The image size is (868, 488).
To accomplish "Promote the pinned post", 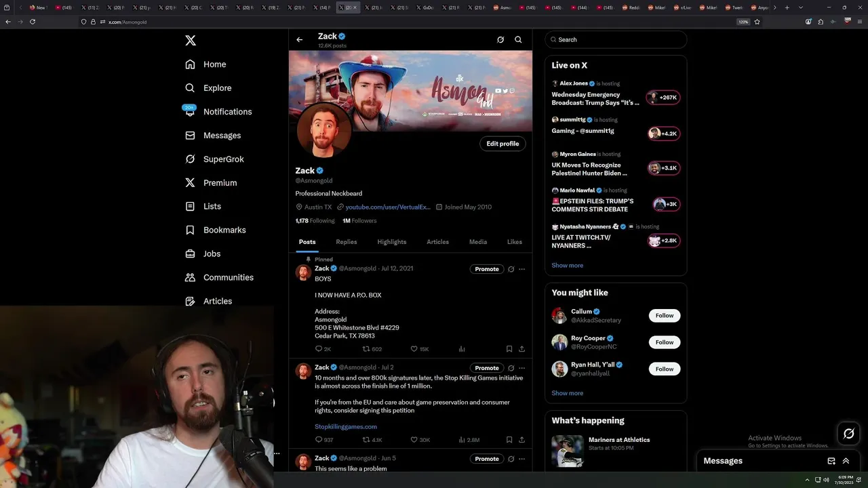I will pyautogui.click(x=487, y=269).
